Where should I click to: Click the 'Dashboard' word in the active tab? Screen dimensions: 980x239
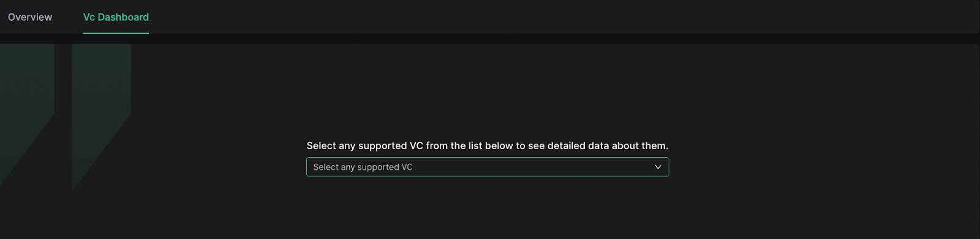[123, 17]
